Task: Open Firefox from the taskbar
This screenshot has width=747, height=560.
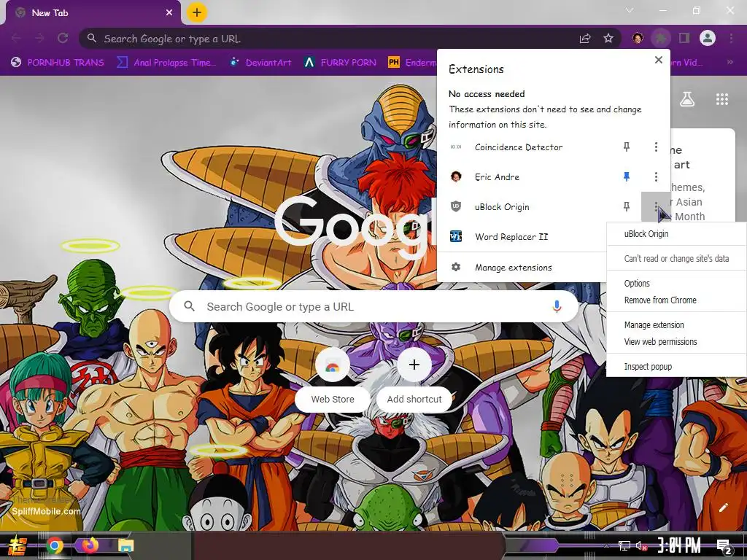Action: [90, 545]
